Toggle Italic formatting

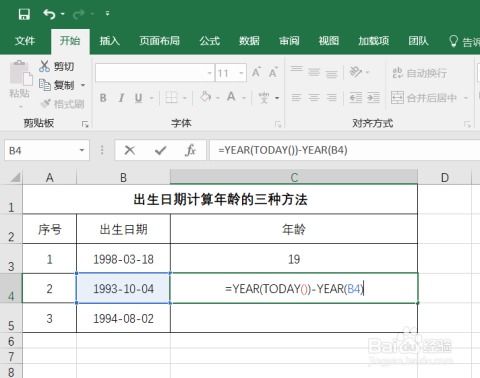point(121,98)
